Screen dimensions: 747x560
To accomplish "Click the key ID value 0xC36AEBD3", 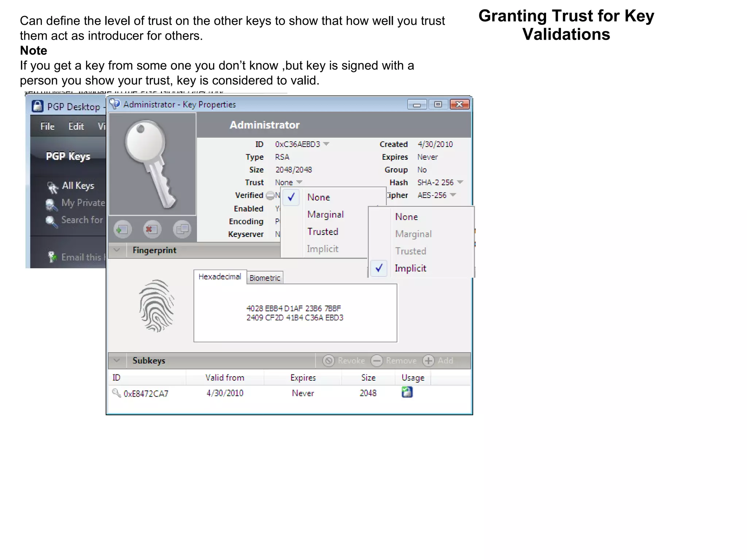I will (298, 144).
